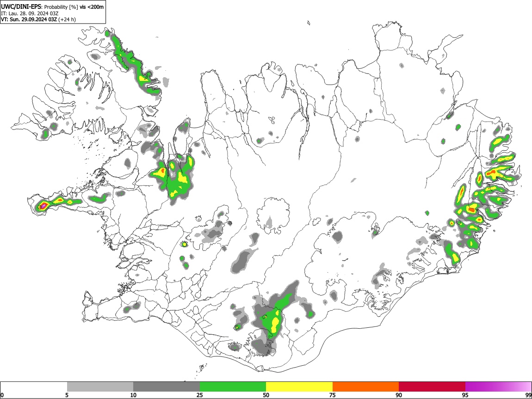Screen dimensions: 532x399
Task: Click the yellow 50-75 legend band
Action: (x=299, y=387)
